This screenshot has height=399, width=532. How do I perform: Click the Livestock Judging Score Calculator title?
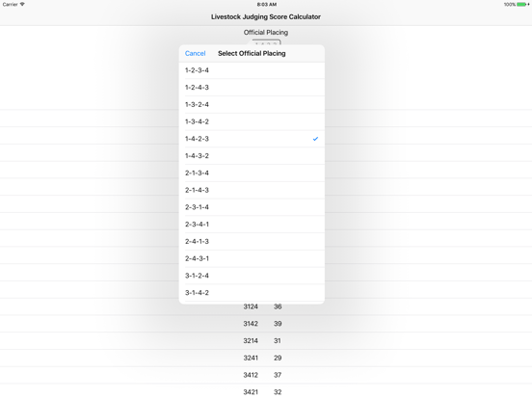click(x=266, y=16)
